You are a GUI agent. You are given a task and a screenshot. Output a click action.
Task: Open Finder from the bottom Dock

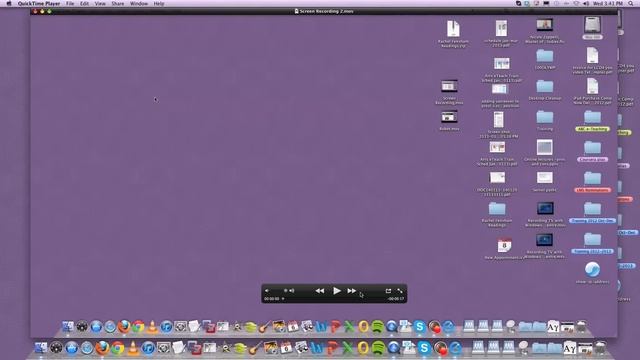[x=41, y=347]
